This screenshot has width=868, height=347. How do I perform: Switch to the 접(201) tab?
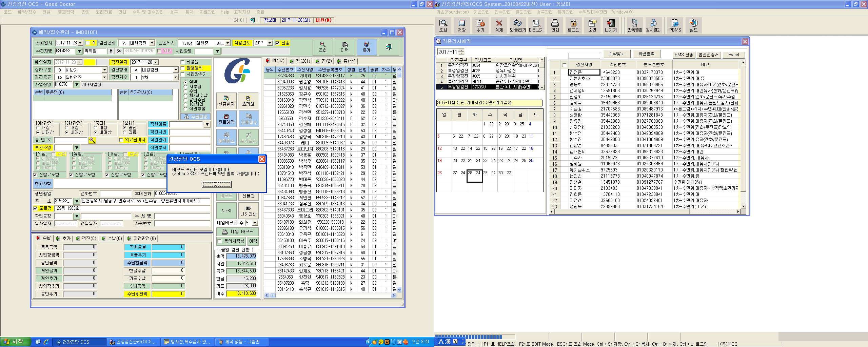click(300, 61)
